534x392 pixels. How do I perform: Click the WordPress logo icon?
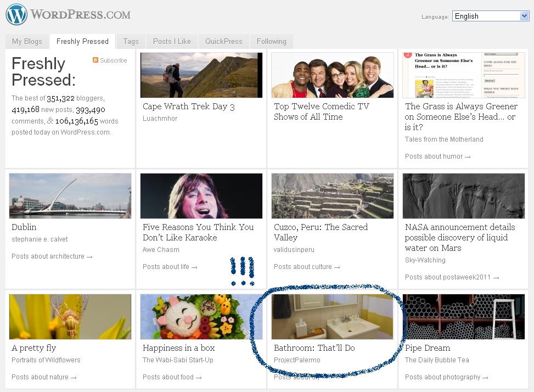16,14
